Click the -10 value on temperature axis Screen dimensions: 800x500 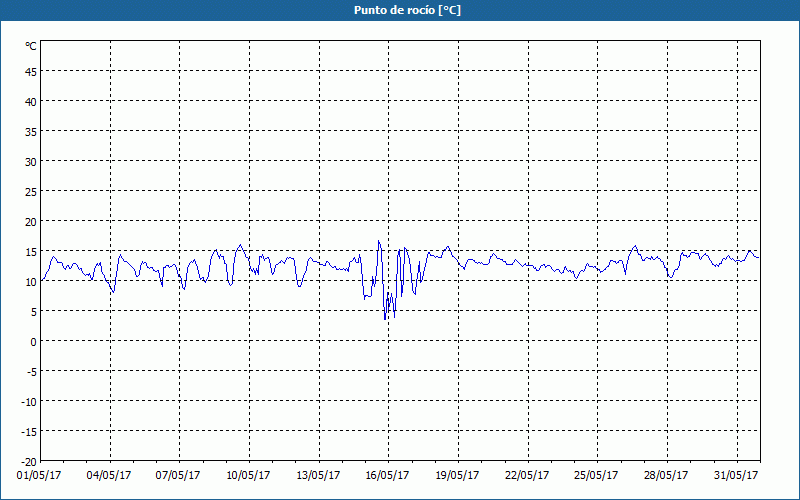point(29,402)
